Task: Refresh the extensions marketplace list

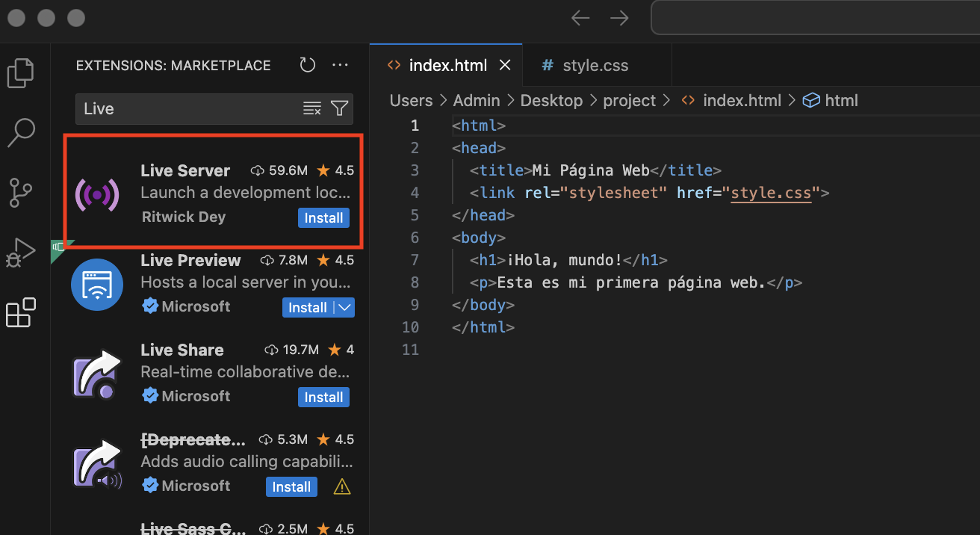Action: 308,65
